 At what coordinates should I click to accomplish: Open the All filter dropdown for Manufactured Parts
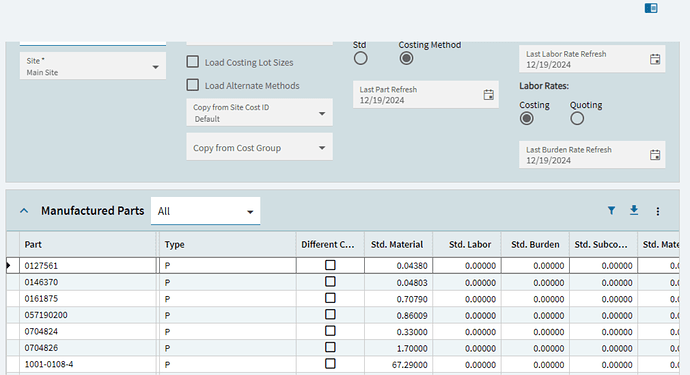[x=206, y=211]
